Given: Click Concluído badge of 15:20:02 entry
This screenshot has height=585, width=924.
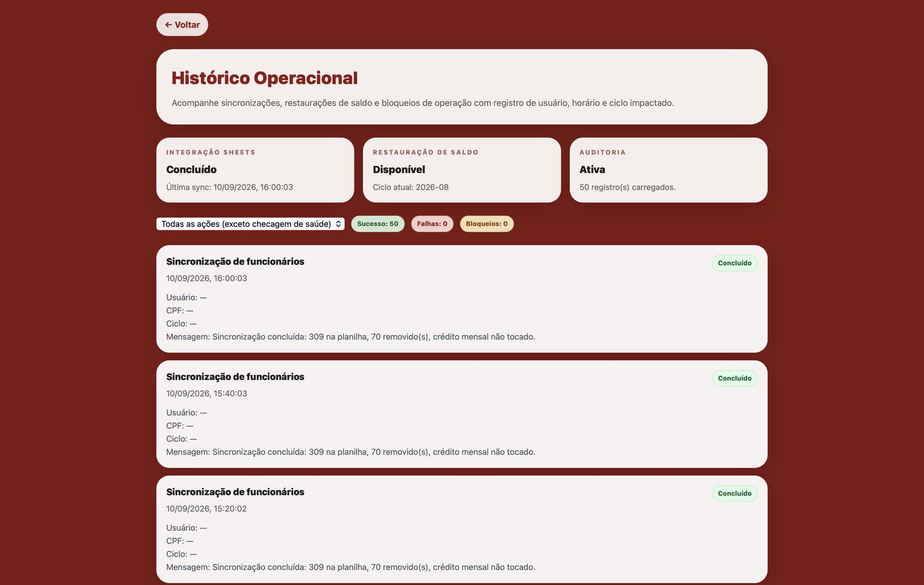Looking at the screenshot, I should point(735,494).
